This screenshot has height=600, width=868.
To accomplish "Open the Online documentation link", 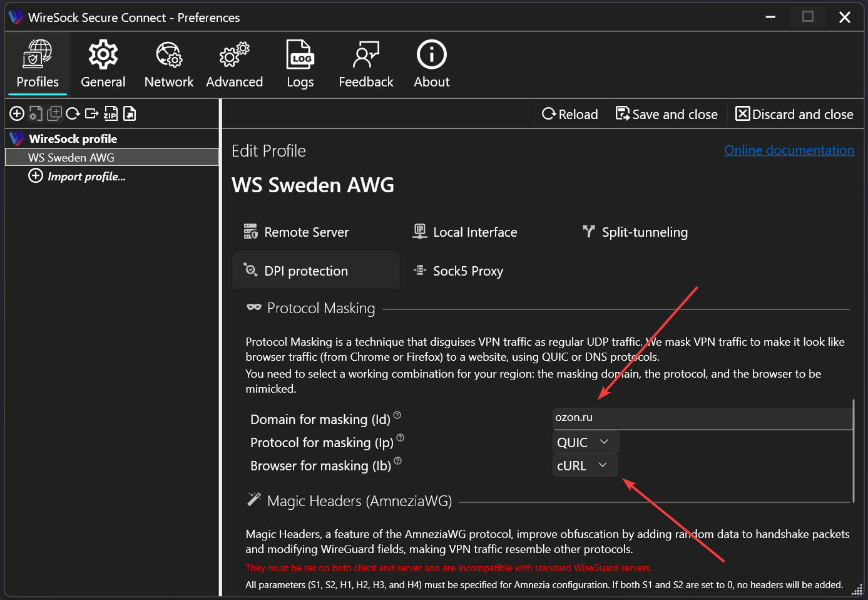I will pos(789,150).
